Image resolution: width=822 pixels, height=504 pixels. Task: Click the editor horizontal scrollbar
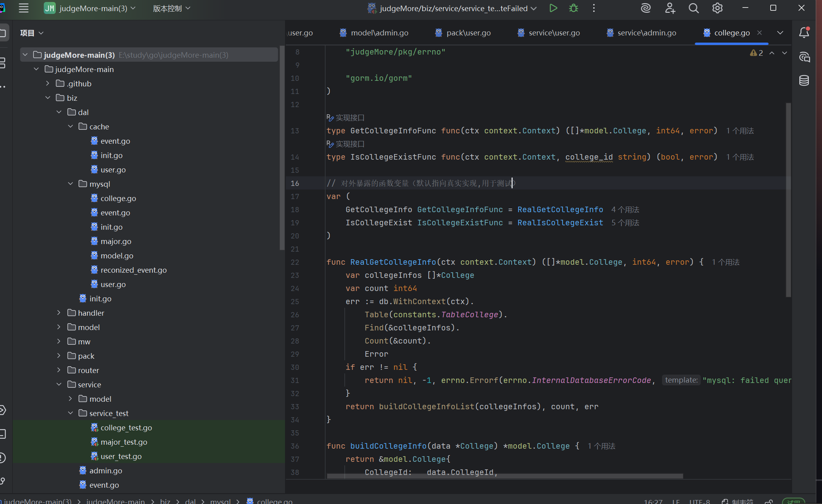(x=505, y=476)
